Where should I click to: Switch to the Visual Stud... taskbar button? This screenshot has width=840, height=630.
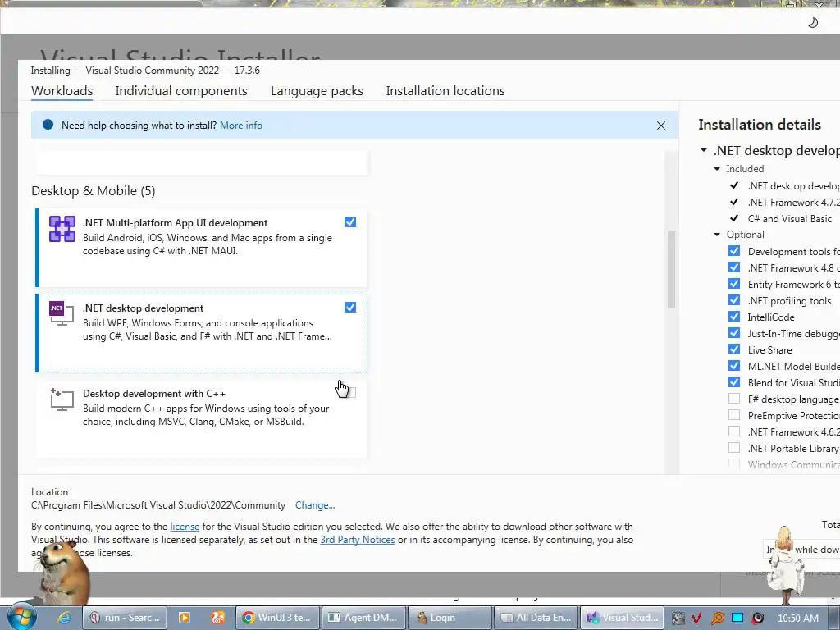623,618
